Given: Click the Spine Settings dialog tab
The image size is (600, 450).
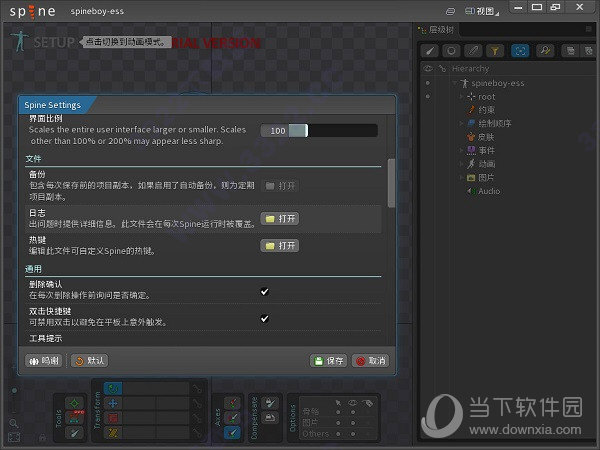Looking at the screenshot, I should pos(53,105).
